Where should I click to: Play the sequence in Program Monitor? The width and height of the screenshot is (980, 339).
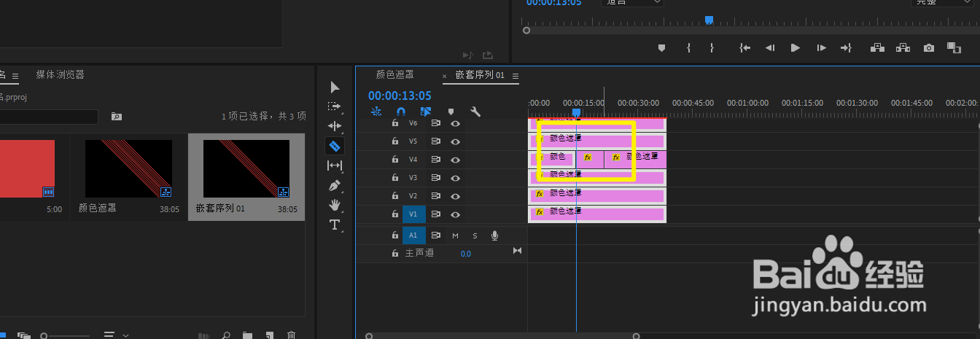[x=796, y=47]
